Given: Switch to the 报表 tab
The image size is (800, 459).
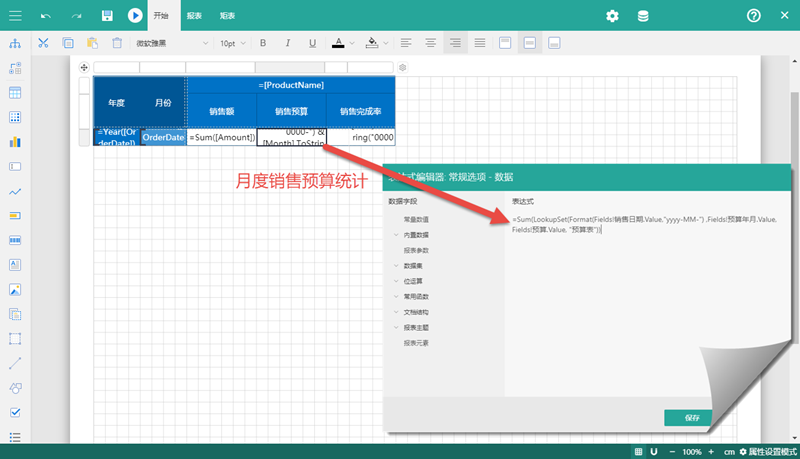Looking at the screenshot, I should tap(194, 16).
